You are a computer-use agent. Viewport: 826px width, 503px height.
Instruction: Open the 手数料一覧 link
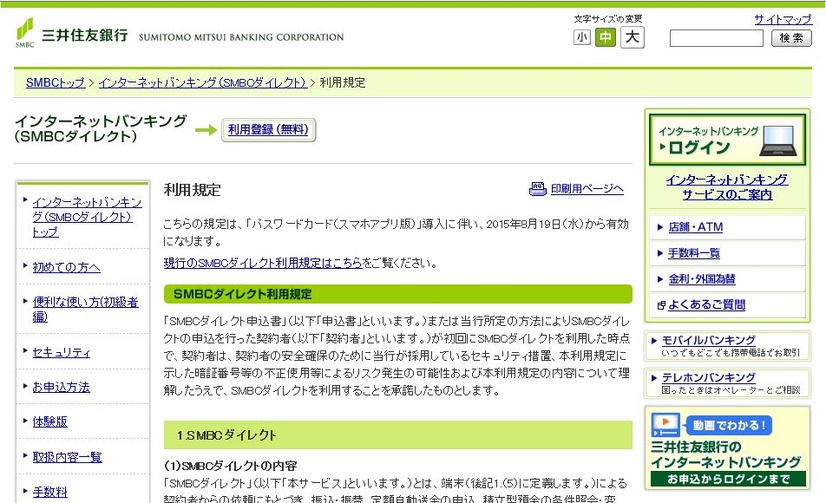coord(694,253)
